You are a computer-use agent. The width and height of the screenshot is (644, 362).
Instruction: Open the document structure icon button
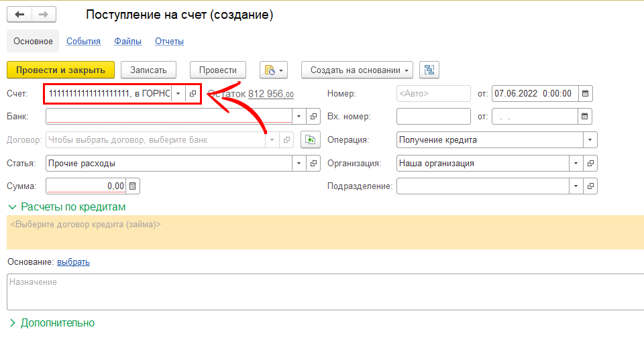(x=429, y=70)
